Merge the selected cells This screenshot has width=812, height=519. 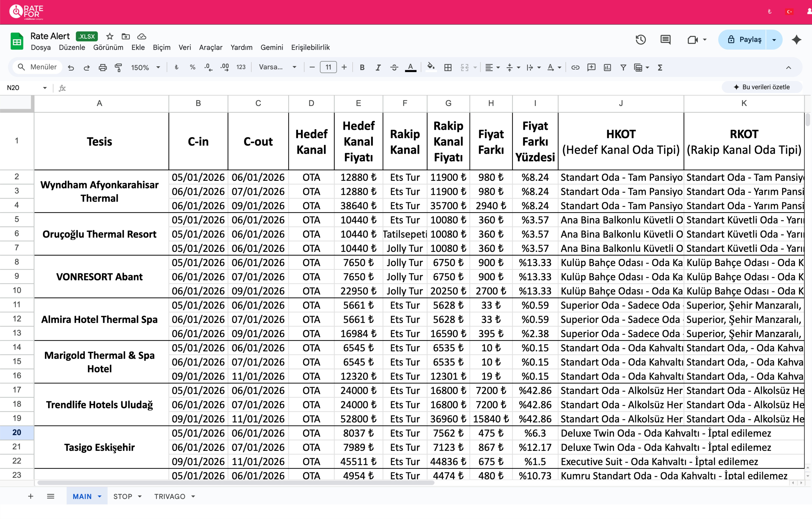pos(465,68)
